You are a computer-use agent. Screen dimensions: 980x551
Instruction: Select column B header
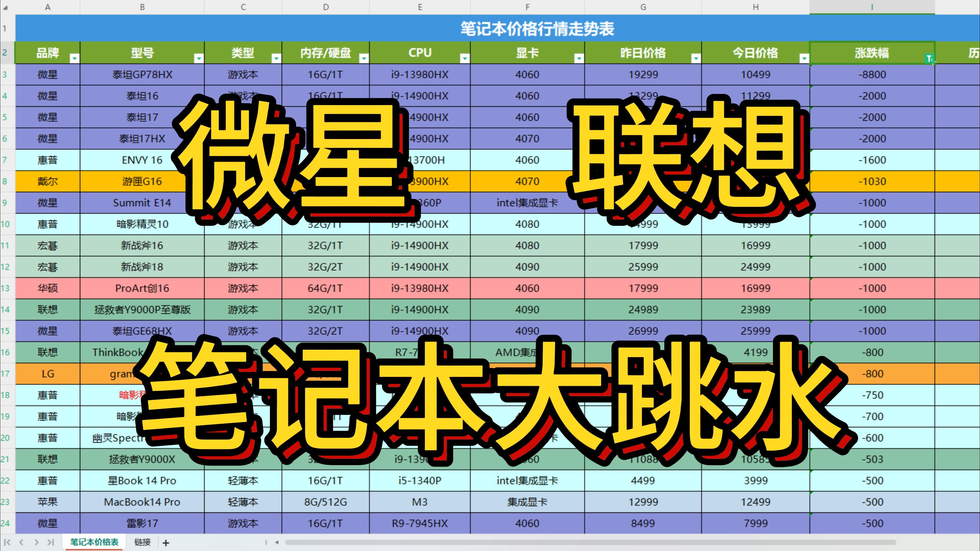pos(142,7)
